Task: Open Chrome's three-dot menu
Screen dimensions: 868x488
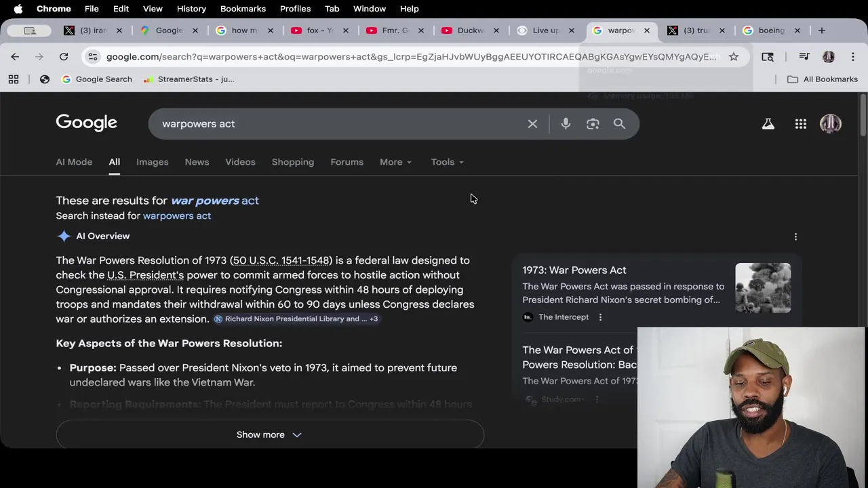Action: click(x=853, y=57)
